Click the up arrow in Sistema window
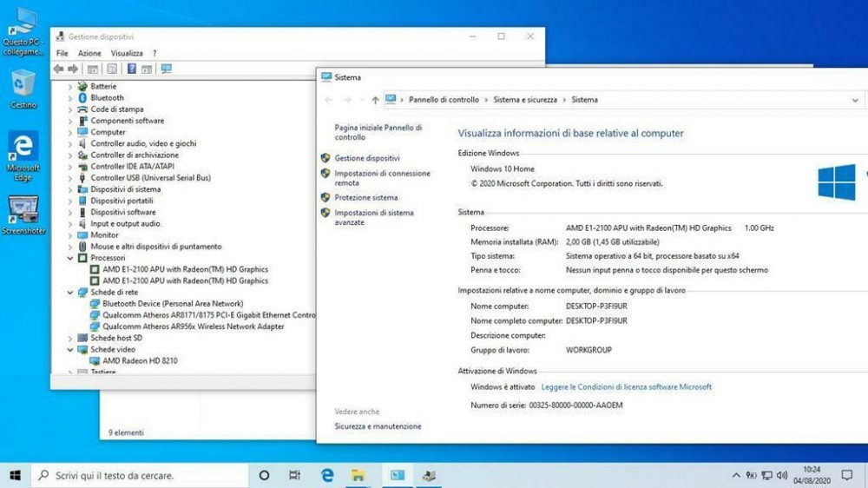The height and width of the screenshot is (488, 868). (x=375, y=100)
